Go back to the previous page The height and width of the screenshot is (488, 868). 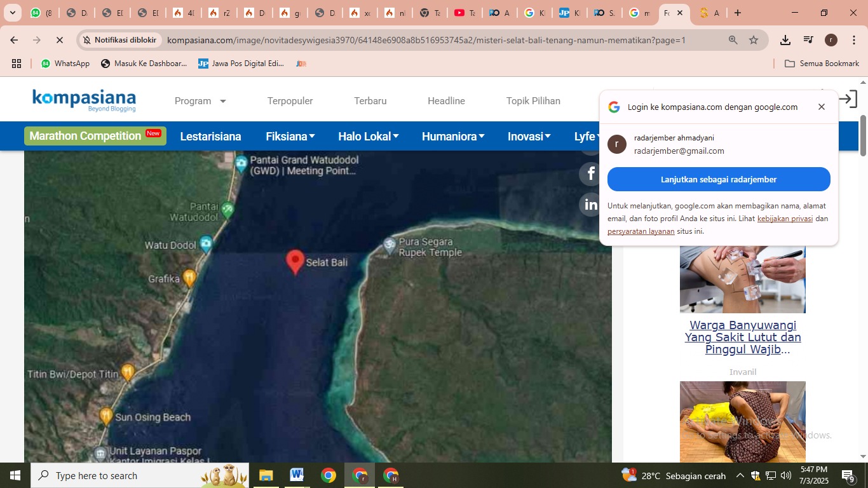[14, 40]
